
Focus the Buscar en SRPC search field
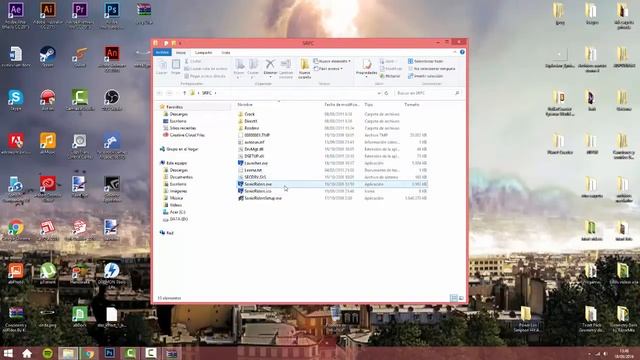point(428,93)
